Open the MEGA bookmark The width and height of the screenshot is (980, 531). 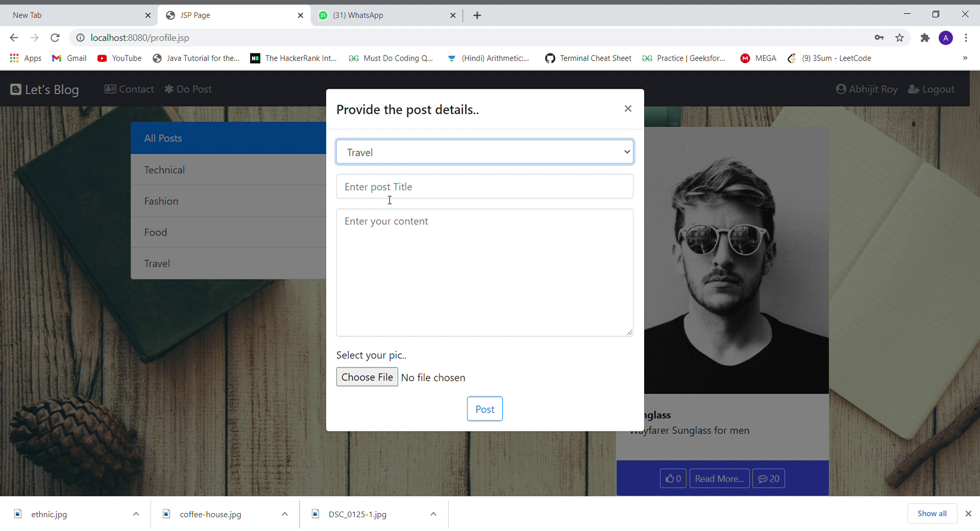pyautogui.click(x=758, y=58)
